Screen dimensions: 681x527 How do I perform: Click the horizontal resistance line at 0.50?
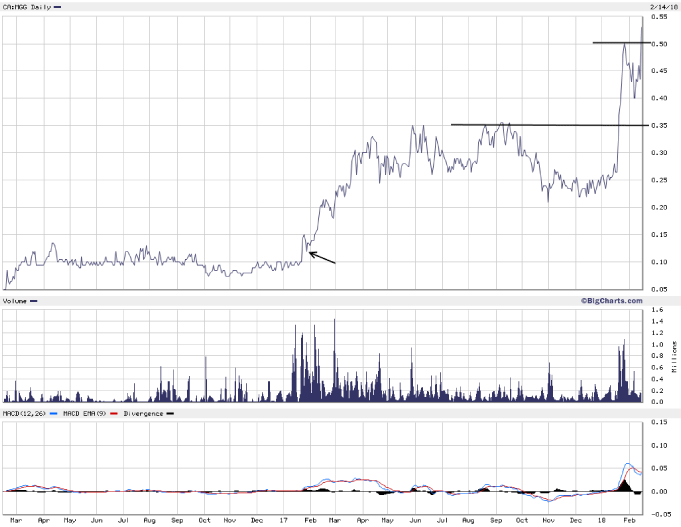click(x=620, y=42)
